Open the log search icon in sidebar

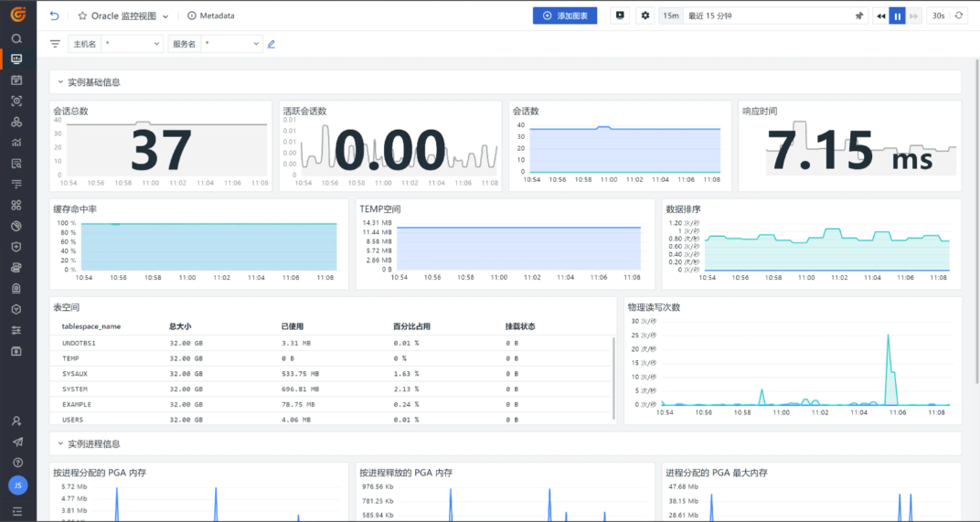(x=16, y=163)
